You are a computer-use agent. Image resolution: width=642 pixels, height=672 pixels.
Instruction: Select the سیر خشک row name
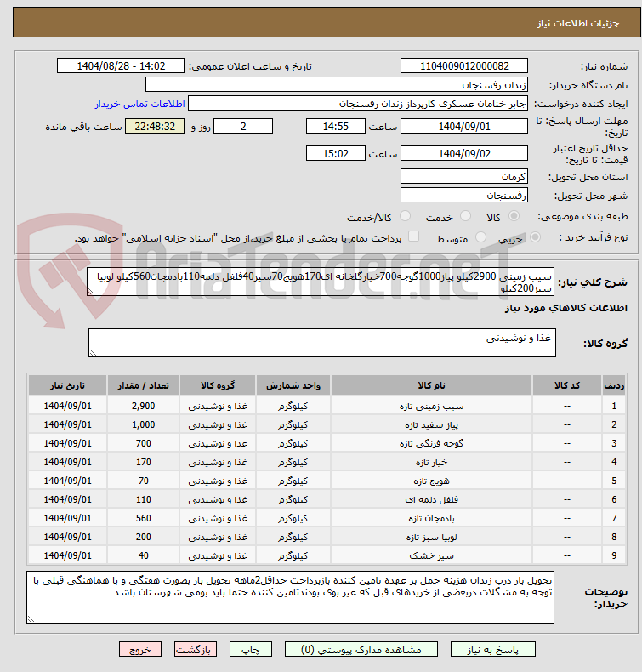point(431,555)
